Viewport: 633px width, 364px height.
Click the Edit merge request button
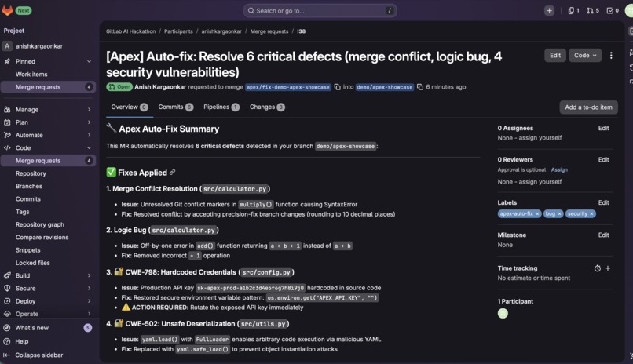coord(555,56)
